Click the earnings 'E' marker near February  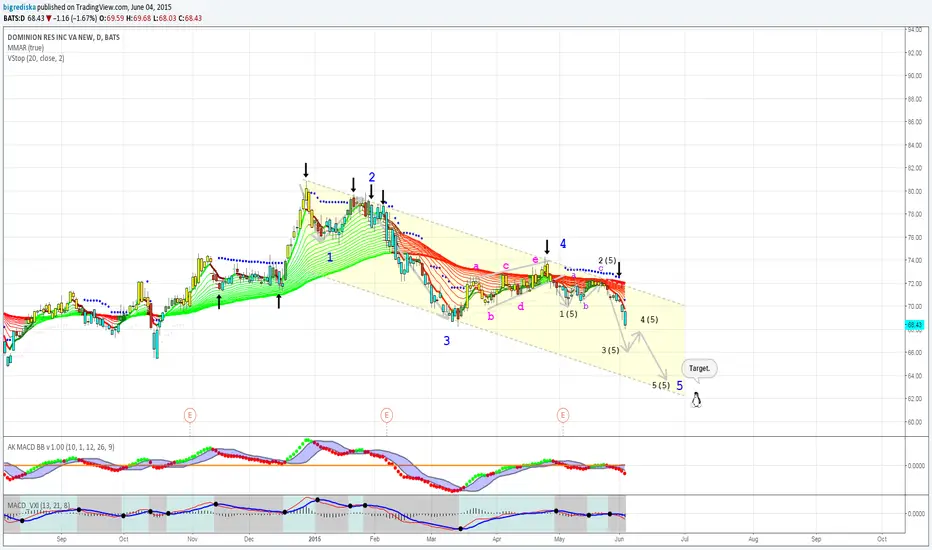(x=386, y=414)
